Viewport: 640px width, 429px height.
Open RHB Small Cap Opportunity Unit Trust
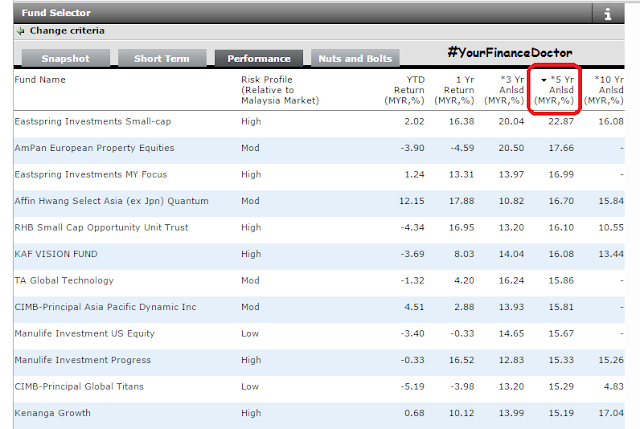click(x=102, y=227)
